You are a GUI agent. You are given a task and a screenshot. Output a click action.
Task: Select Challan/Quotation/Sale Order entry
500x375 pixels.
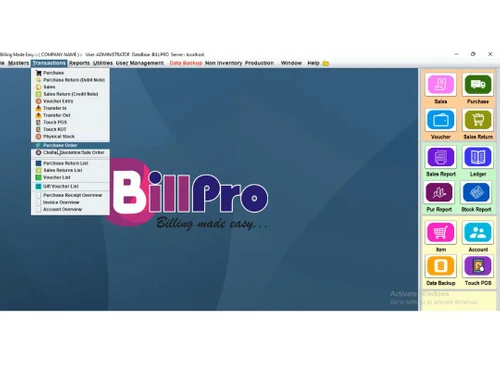pyautogui.click(x=70, y=152)
